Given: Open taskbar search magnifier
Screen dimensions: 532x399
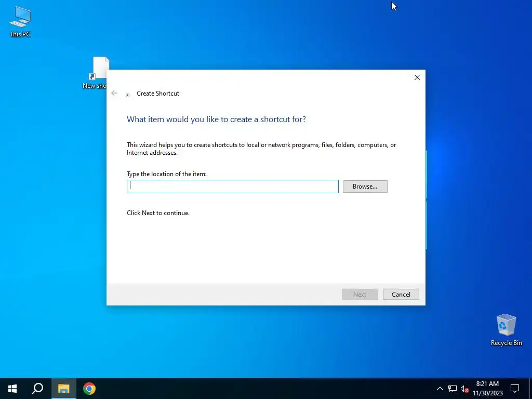Looking at the screenshot, I should click(37, 389).
